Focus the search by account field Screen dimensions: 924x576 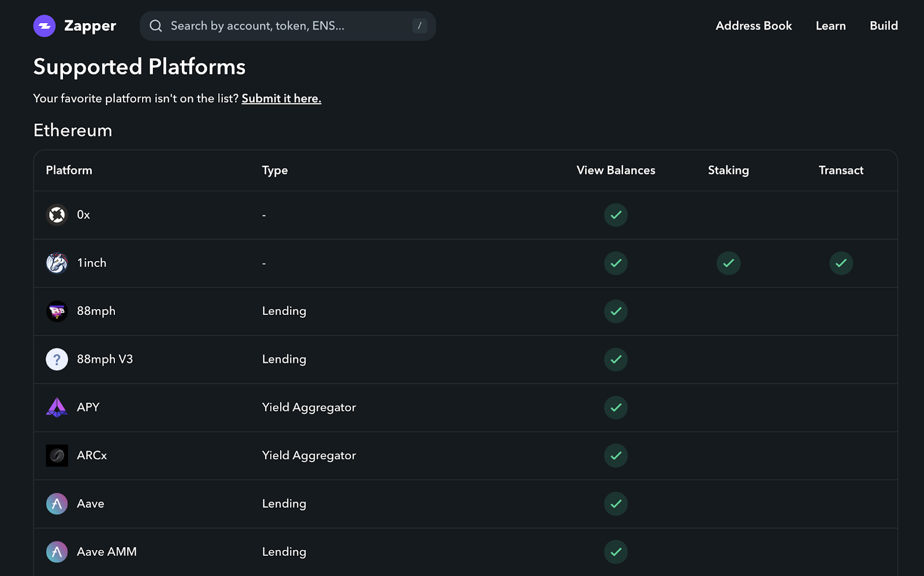point(288,26)
